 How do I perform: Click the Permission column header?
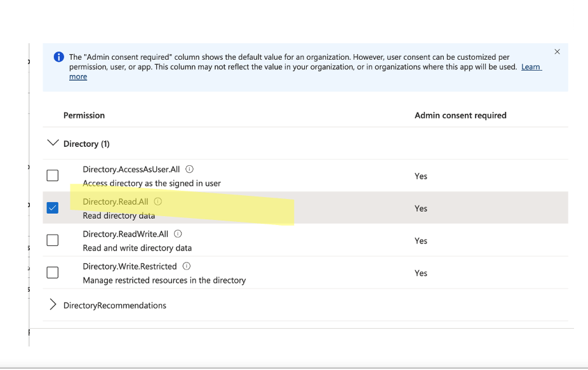pyautogui.click(x=84, y=116)
